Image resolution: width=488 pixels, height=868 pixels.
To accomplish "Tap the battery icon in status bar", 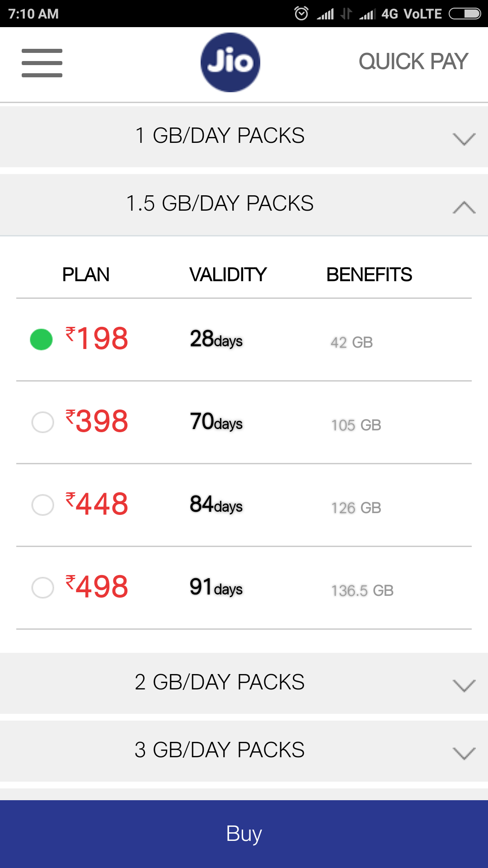I will point(465,14).
